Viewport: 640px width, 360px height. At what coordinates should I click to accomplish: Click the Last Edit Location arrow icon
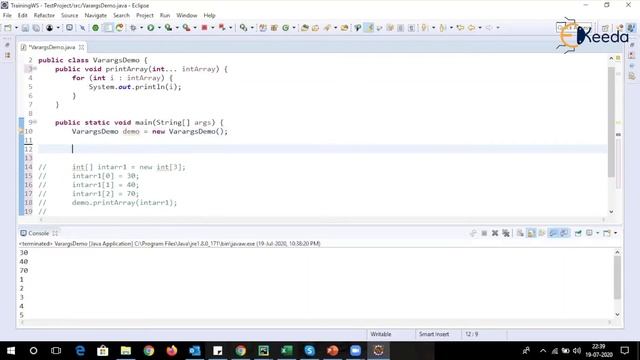pyautogui.click(x=460, y=28)
